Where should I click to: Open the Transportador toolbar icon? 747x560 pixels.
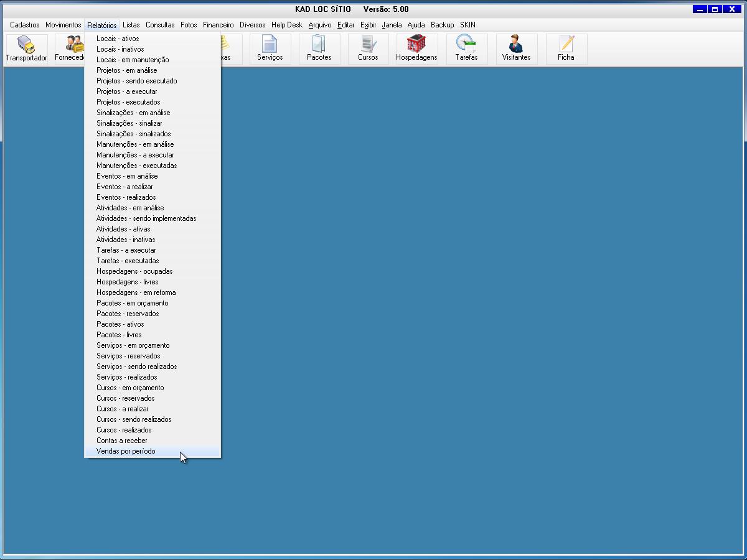click(27, 49)
